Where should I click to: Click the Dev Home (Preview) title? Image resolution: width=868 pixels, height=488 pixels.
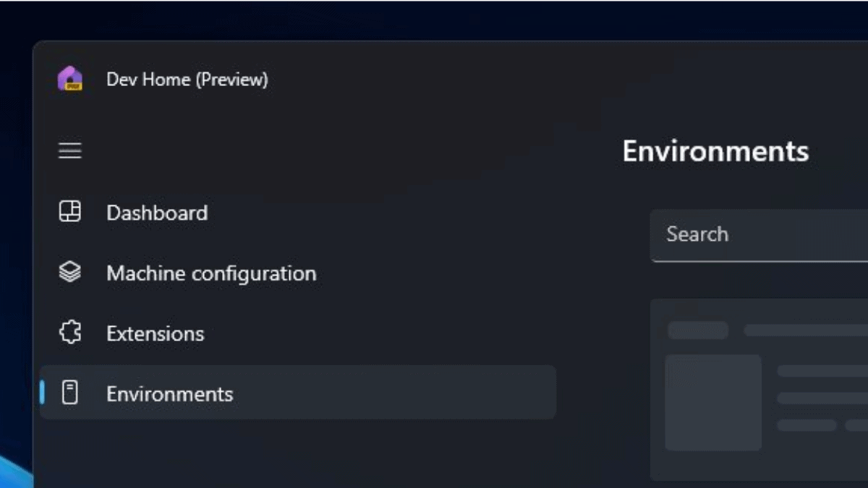[x=187, y=79]
